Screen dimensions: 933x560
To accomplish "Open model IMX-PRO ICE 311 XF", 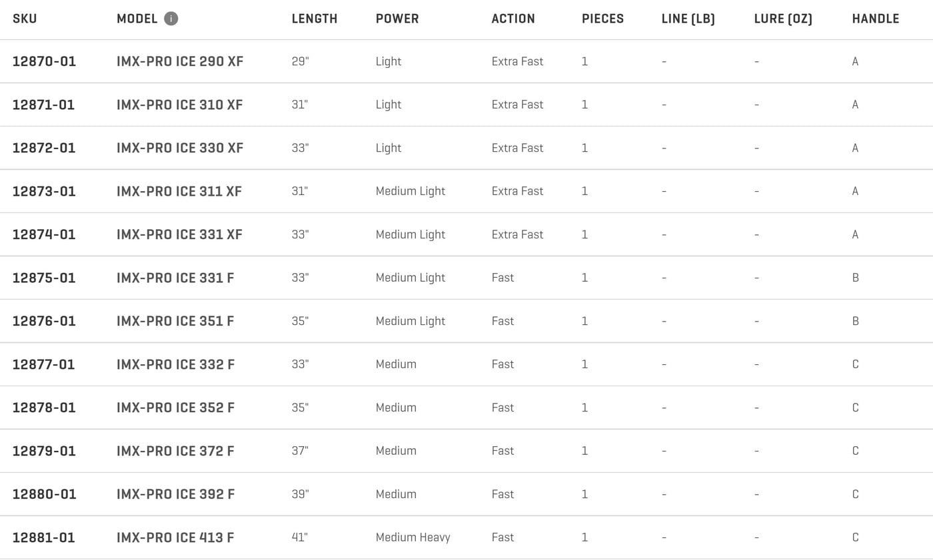I will [179, 191].
